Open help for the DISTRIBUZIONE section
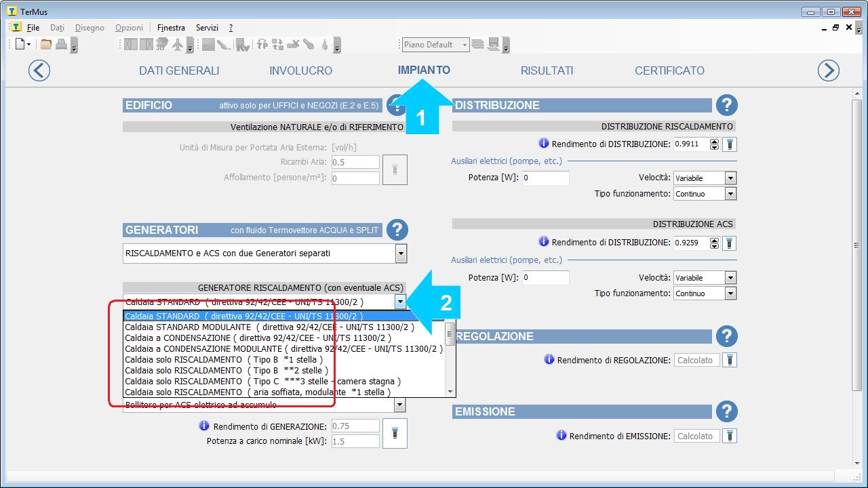868x488 pixels. (726, 105)
